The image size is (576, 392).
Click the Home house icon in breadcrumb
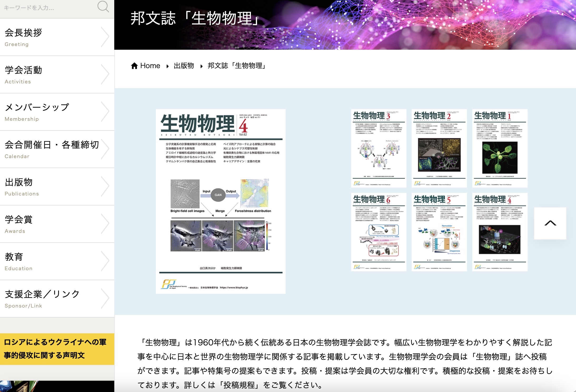click(x=134, y=66)
